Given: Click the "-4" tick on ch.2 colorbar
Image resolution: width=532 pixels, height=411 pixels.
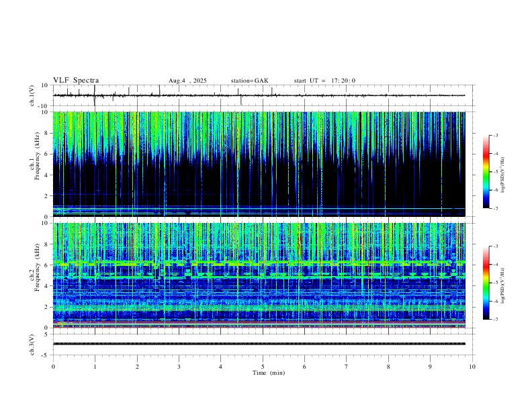Looking at the screenshot, I should coord(495,265).
